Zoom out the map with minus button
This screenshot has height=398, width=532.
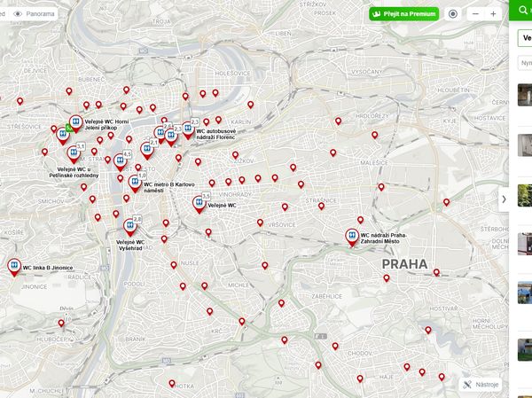[475, 14]
